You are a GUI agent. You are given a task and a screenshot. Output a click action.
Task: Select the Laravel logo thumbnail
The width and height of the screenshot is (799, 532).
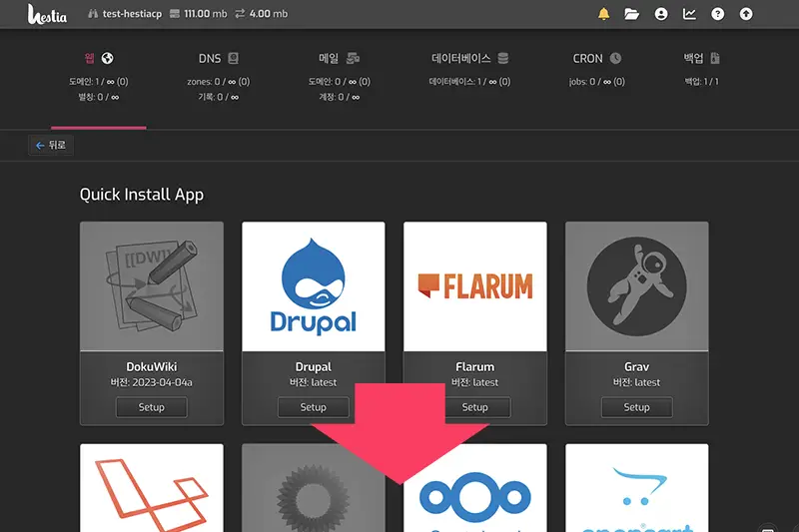(x=152, y=488)
